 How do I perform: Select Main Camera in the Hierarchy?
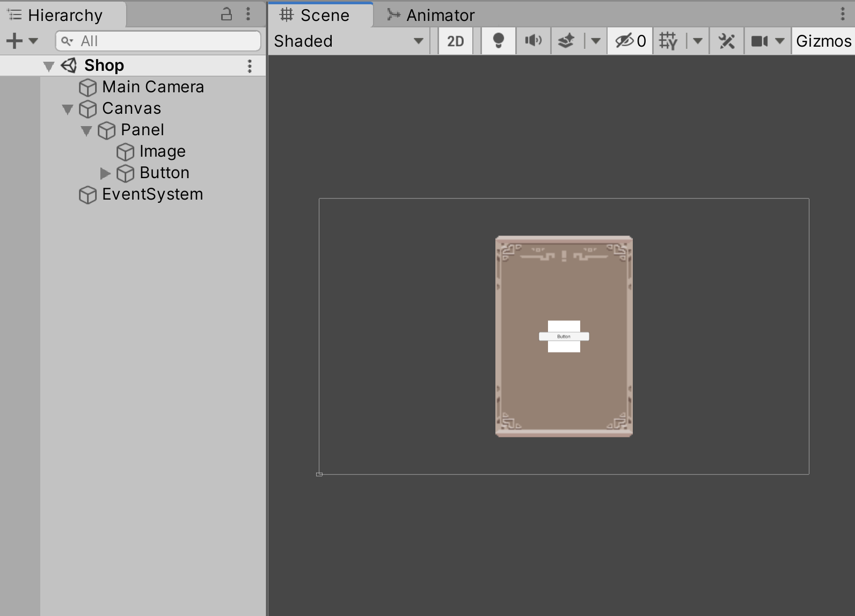pyautogui.click(x=153, y=87)
